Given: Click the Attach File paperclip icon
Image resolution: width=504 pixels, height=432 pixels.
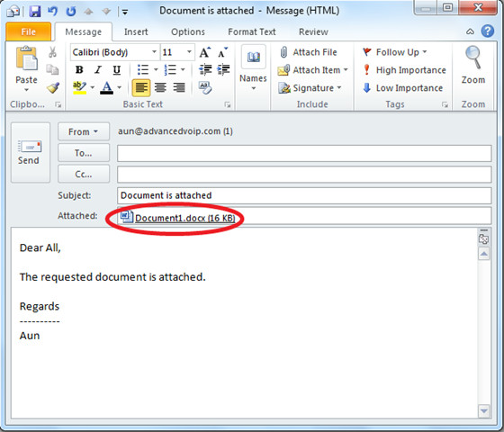Looking at the screenshot, I should coord(283,52).
